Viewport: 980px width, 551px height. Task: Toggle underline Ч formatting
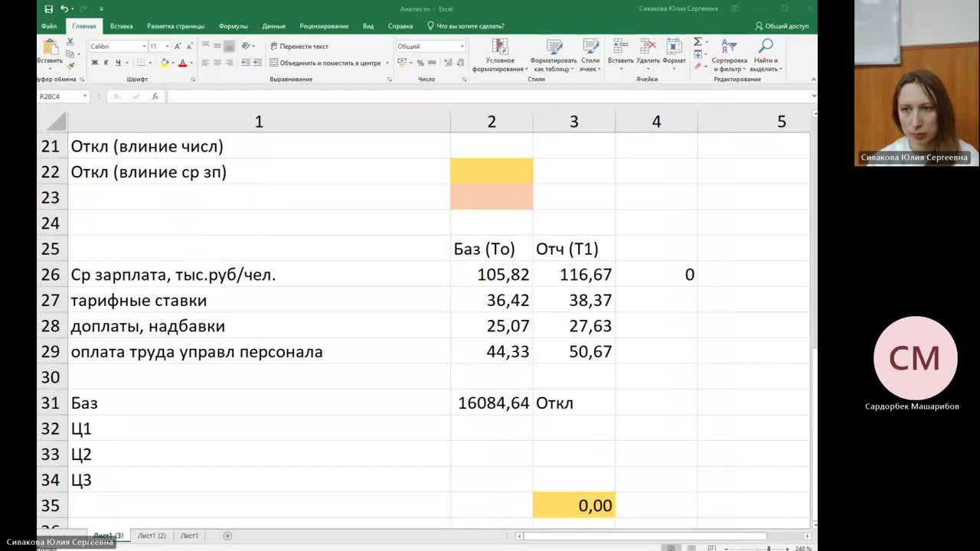[x=118, y=63]
